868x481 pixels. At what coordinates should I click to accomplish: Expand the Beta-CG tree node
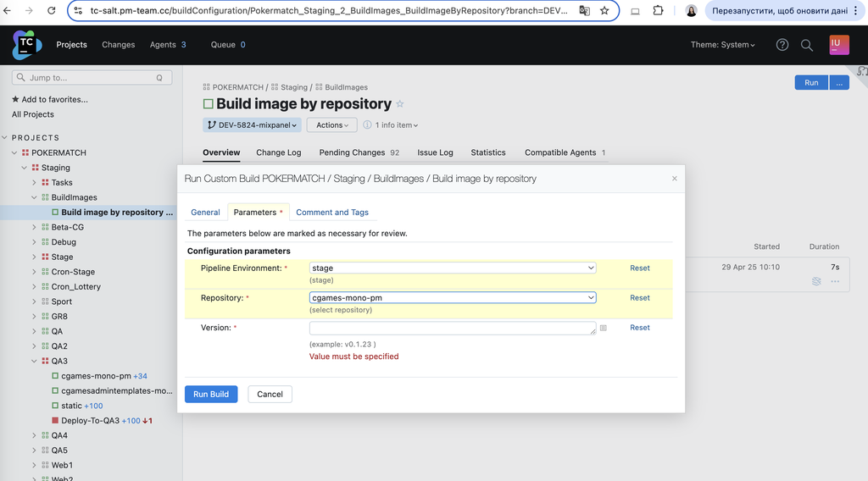point(34,227)
